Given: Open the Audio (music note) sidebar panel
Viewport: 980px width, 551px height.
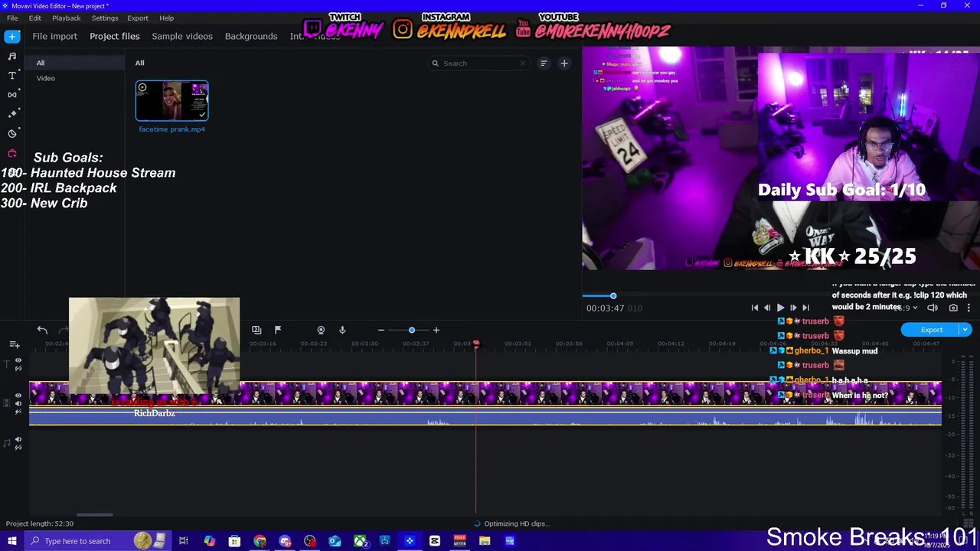Looking at the screenshot, I should [x=12, y=56].
